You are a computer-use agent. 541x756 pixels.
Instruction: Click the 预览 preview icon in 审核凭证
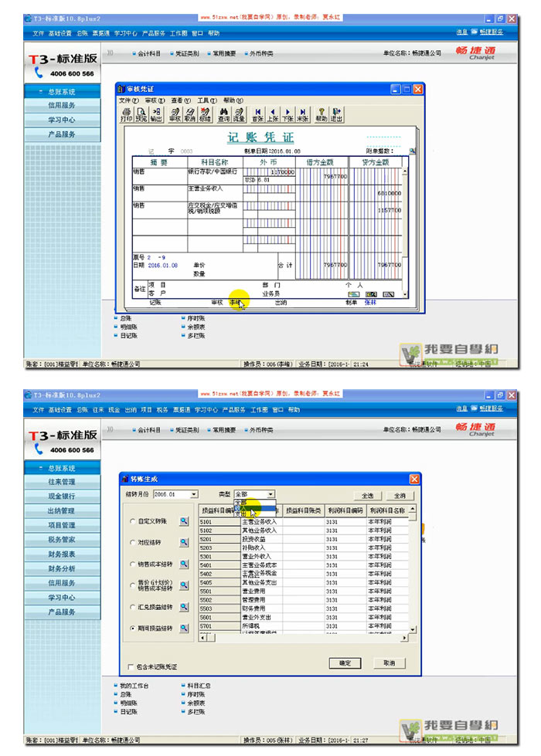(141, 115)
